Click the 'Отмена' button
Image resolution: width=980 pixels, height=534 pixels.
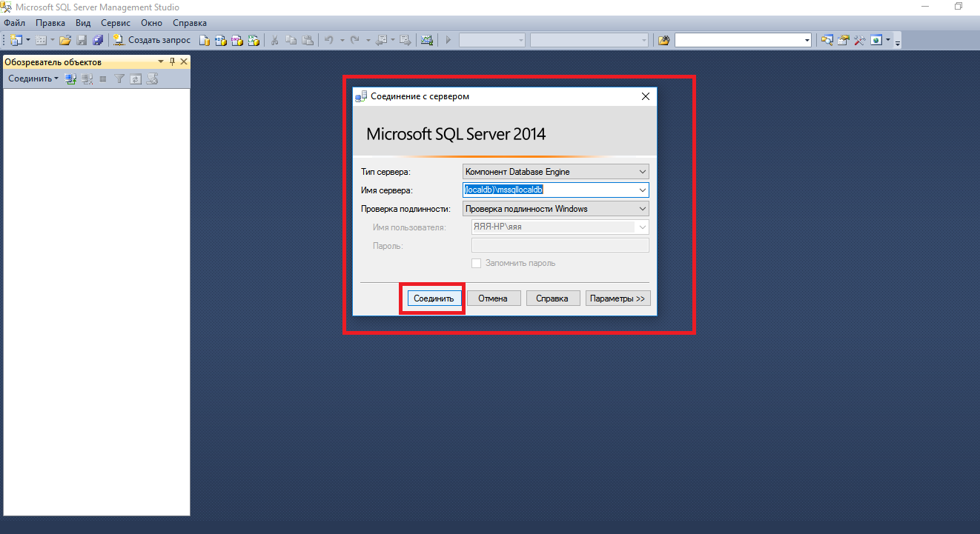click(492, 298)
